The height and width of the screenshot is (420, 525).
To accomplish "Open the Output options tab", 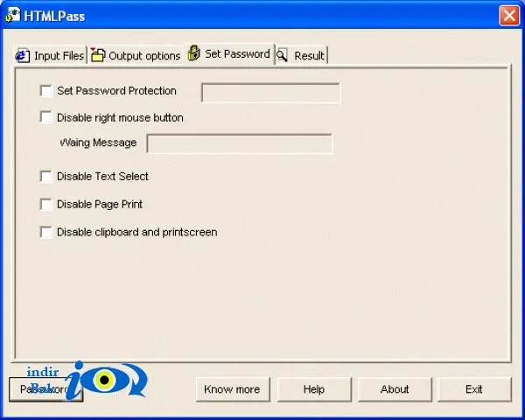I will (x=136, y=55).
